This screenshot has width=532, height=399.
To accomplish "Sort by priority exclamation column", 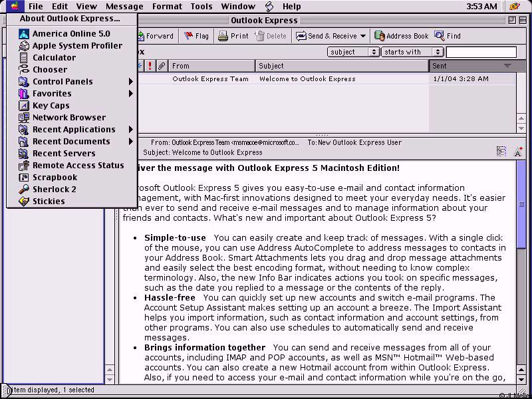I will tap(150, 66).
